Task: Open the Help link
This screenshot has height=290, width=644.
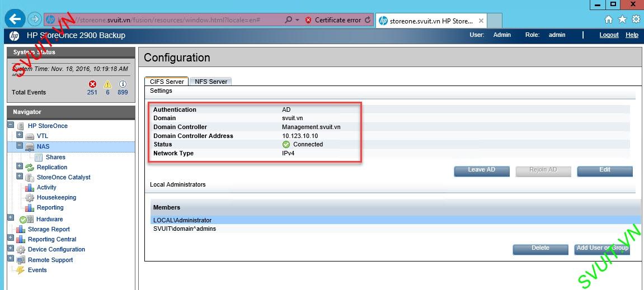Action: tap(632, 35)
